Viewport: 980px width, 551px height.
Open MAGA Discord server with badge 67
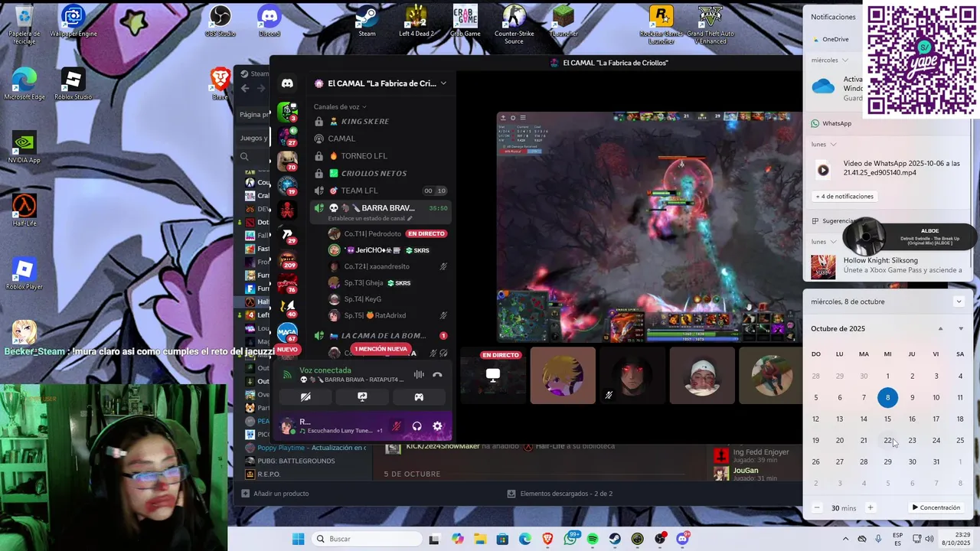287,333
